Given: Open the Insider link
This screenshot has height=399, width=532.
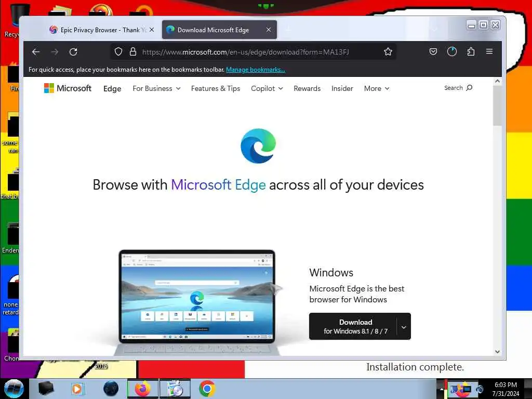Looking at the screenshot, I should click(x=342, y=88).
